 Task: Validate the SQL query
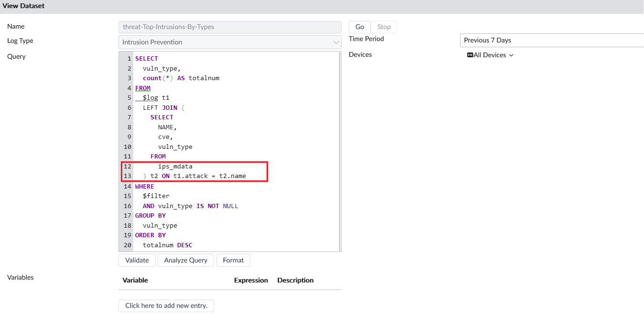[x=137, y=260]
